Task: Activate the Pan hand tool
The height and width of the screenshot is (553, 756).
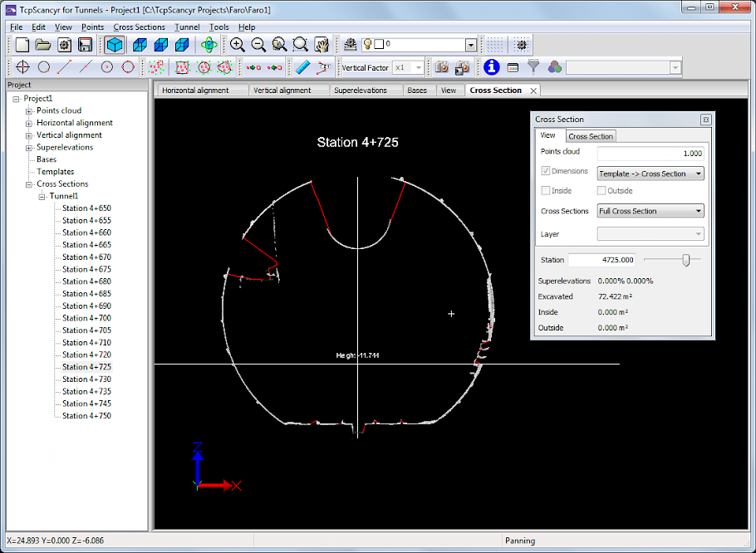Action: [x=322, y=45]
